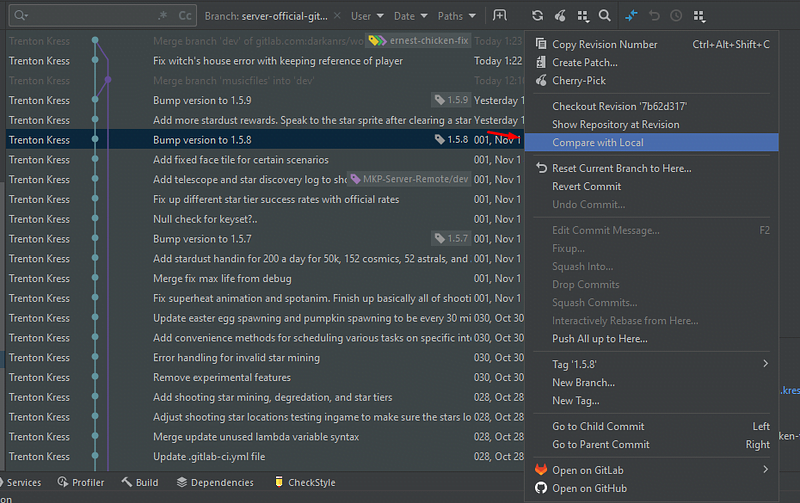Image resolution: width=800 pixels, height=503 pixels.
Task: Select commit 'Fix witch's house error' row
Action: 265,61
